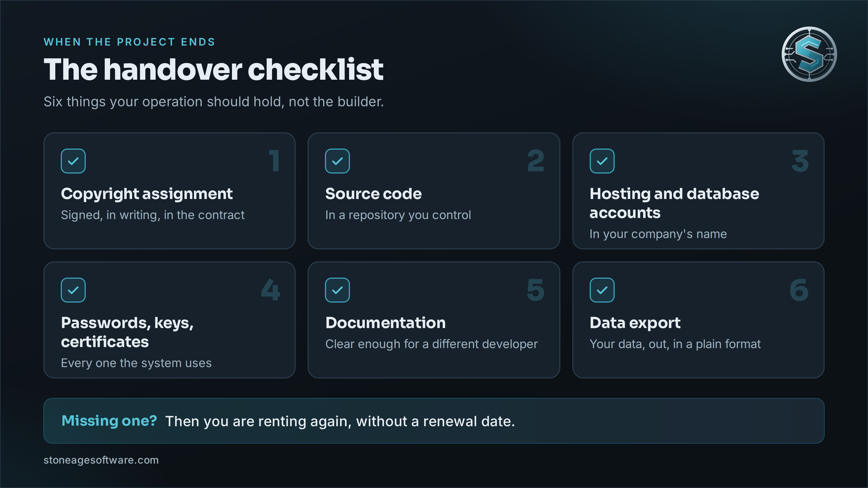Select the 'Source code' title
The image size is (868, 488).
[x=373, y=194]
